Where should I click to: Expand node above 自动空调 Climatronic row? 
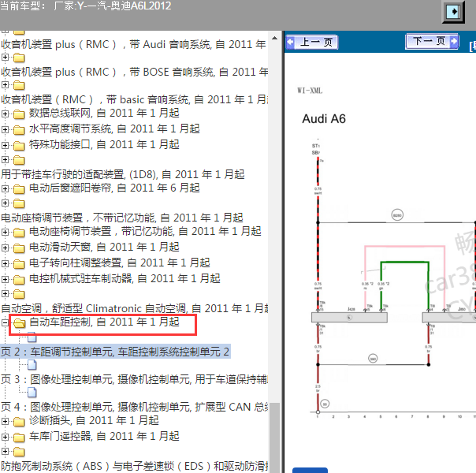(x=5, y=293)
